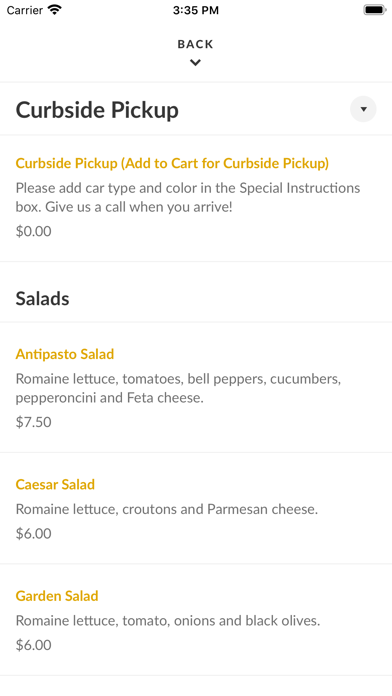Screen dimensions: 392x696
Task: Click the battery icon in status bar
Action: pos(375,10)
